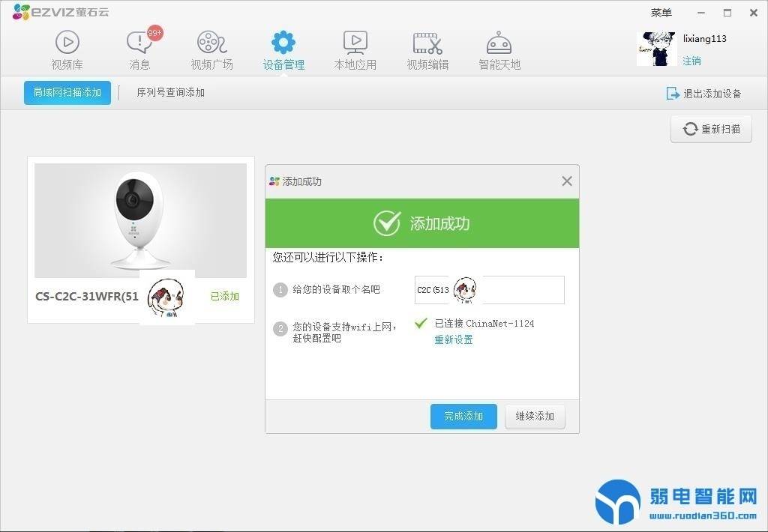This screenshot has width=768, height=532.
Task: Click the 重新设置 wifi link
Action: click(454, 339)
